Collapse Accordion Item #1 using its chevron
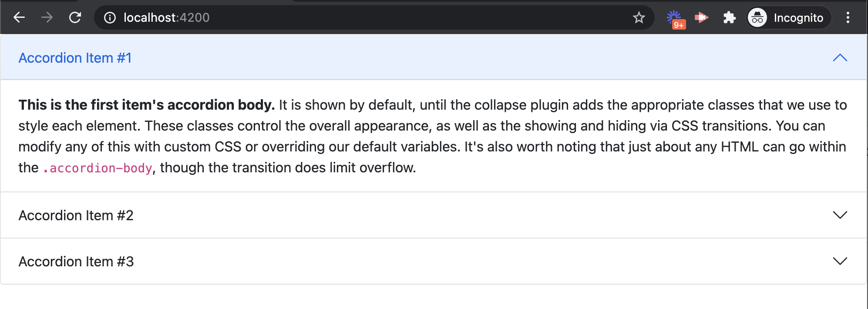Viewport: 868px width, 309px height. (840, 58)
